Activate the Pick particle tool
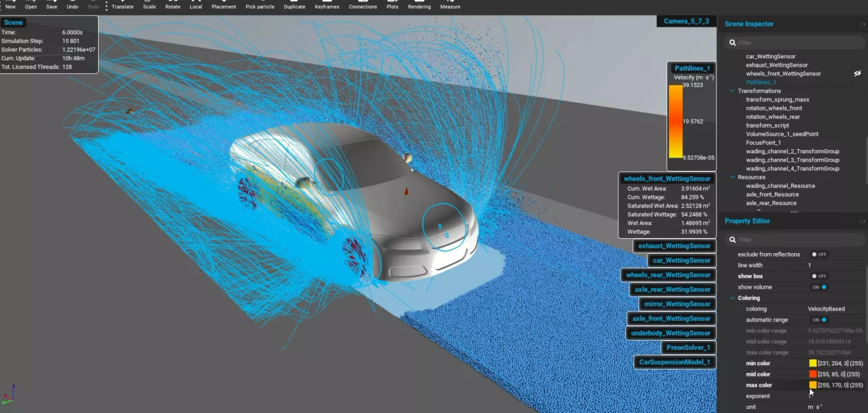This screenshot has width=868, height=413. click(259, 5)
